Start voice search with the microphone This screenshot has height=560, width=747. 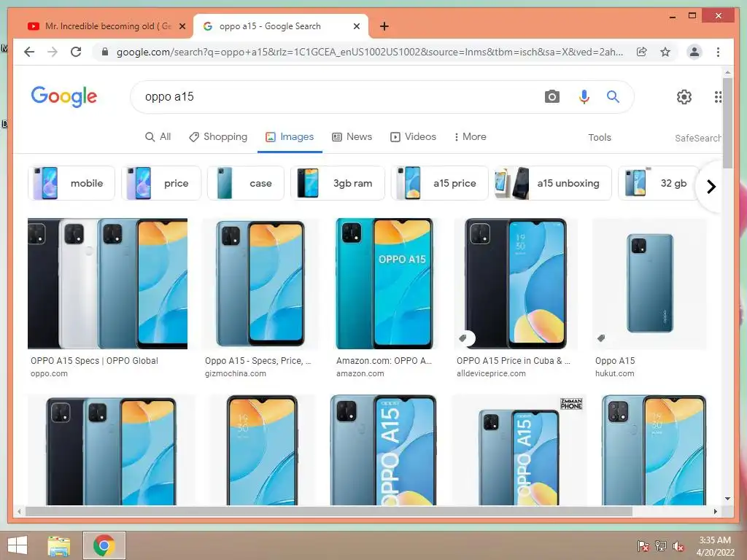pos(584,97)
